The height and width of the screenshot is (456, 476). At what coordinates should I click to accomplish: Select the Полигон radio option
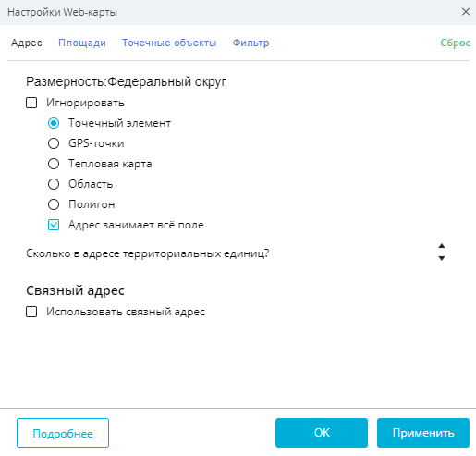pos(54,204)
